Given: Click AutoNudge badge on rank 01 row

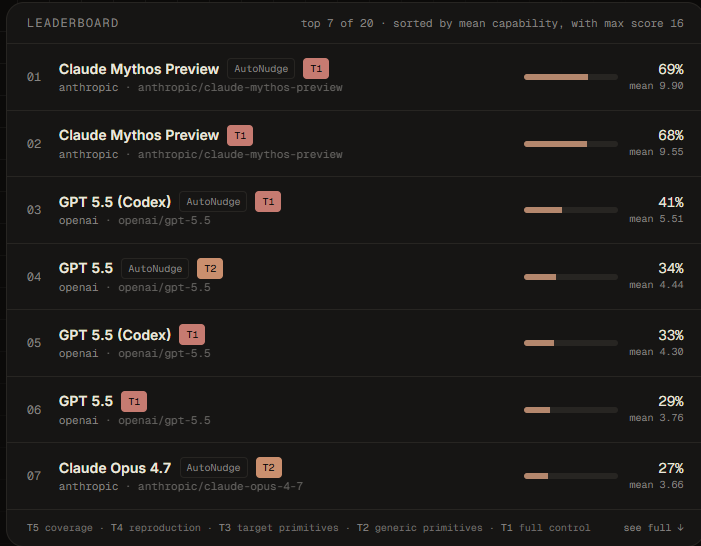Looking at the screenshot, I should tap(261, 69).
